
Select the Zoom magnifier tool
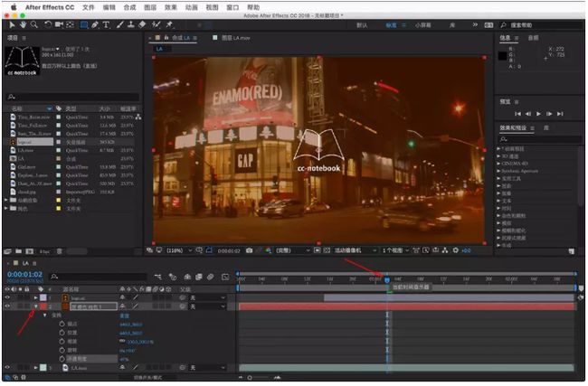click(x=34, y=24)
